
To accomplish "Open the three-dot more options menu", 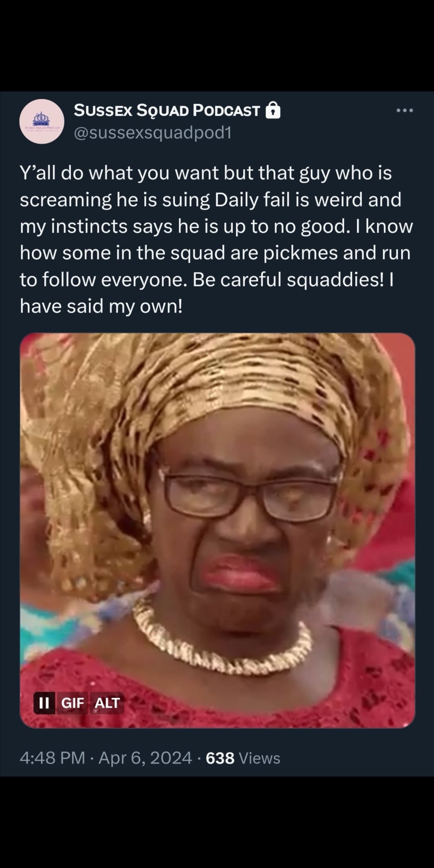I will click(404, 110).
